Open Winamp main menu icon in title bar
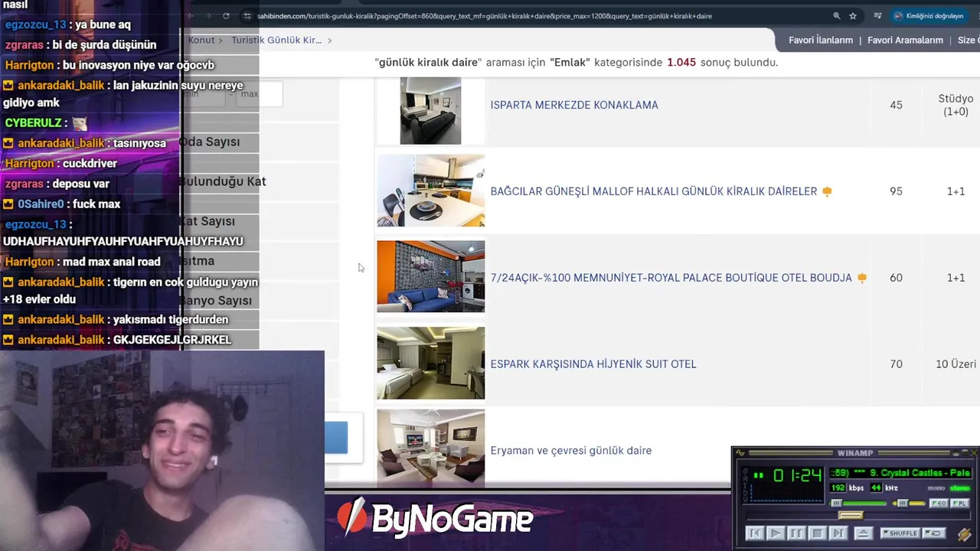This screenshot has width=980, height=551. (740, 453)
